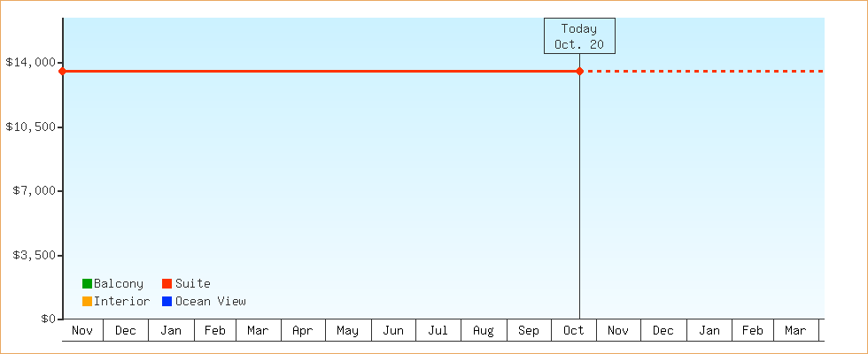Pick the Jul month cell
The width and height of the screenshot is (868, 354).
tap(438, 331)
